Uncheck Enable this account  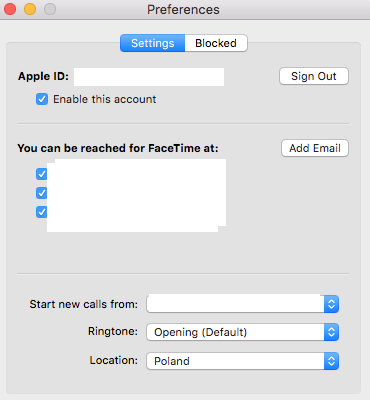coord(42,99)
